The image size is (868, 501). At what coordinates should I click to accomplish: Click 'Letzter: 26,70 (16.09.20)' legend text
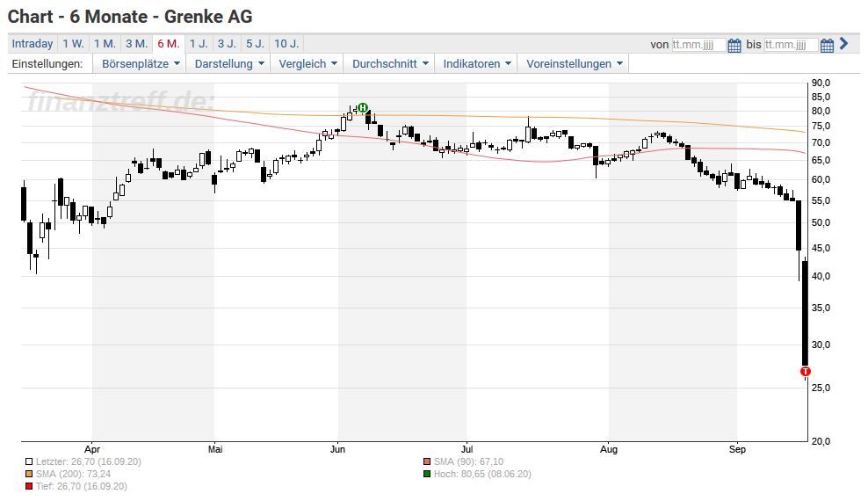click(x=89, y=461)
